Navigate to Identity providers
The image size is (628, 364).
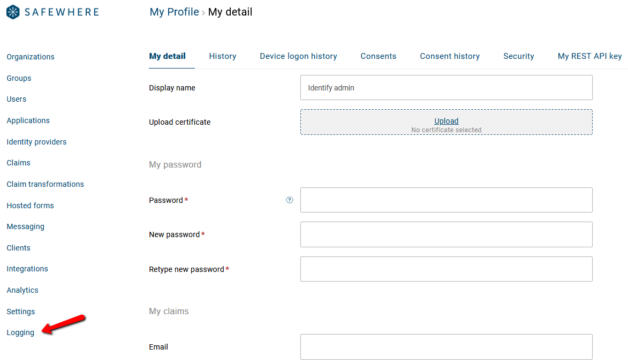[36, 142]
